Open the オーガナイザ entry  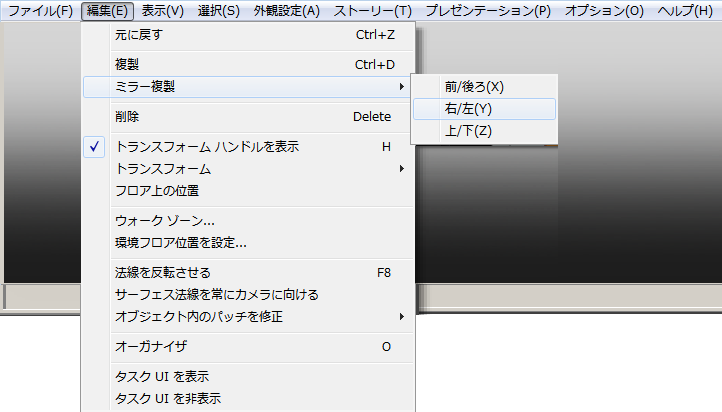point(249,347)
